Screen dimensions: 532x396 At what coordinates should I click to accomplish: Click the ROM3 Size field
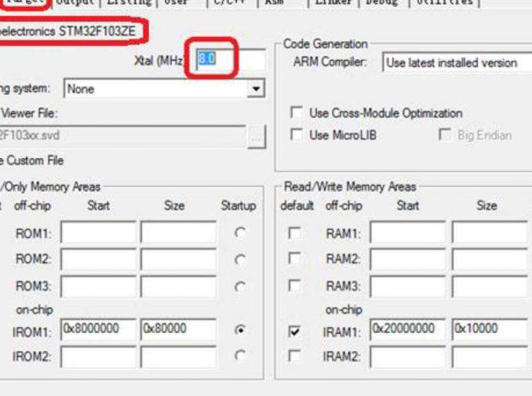[178, 286]
